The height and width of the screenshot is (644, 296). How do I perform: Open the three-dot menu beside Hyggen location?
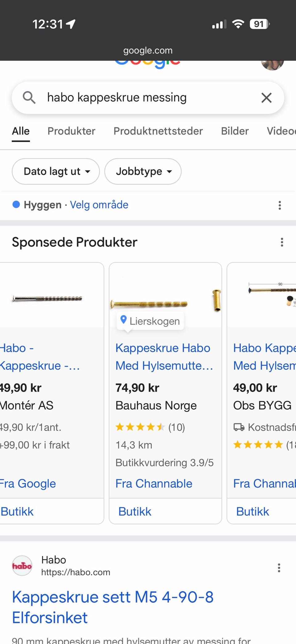[280, 205]
